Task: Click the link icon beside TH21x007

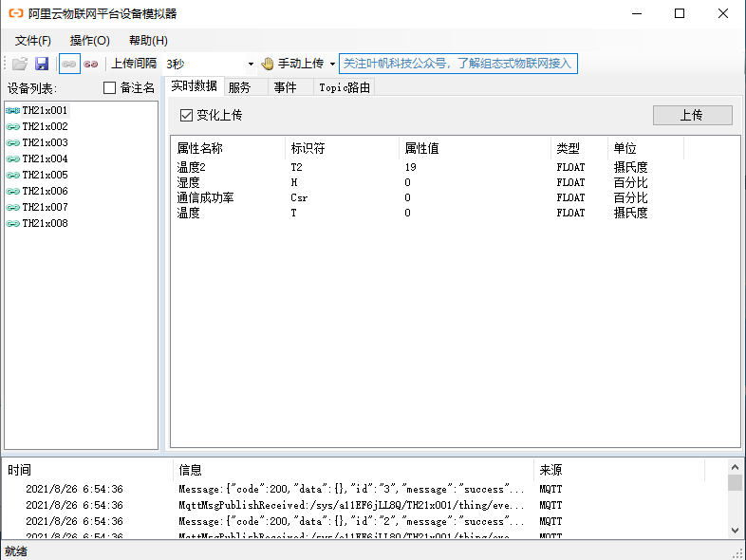Action: [13, 208]
